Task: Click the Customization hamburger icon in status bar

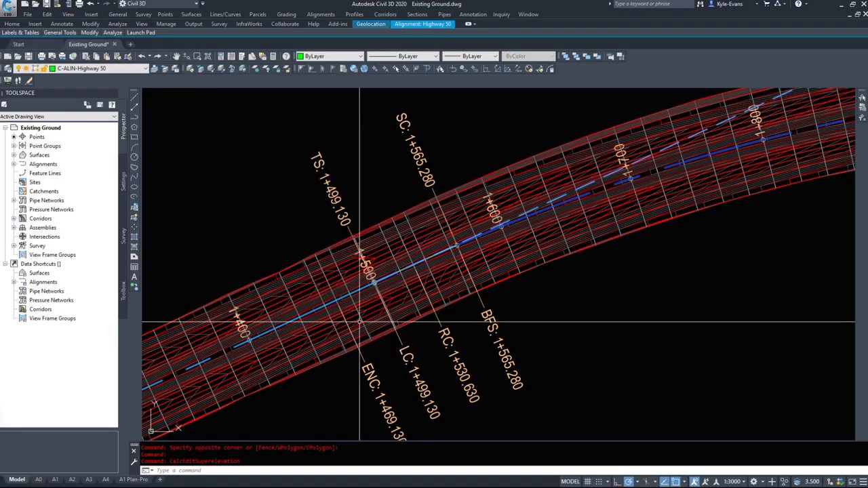Action: point(862,481)
